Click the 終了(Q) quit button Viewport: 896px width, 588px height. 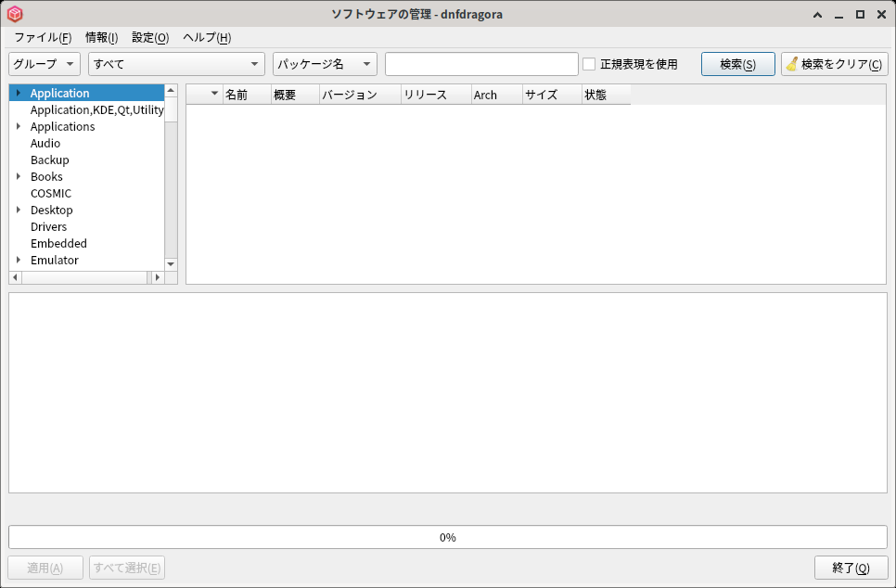(851, 568)
